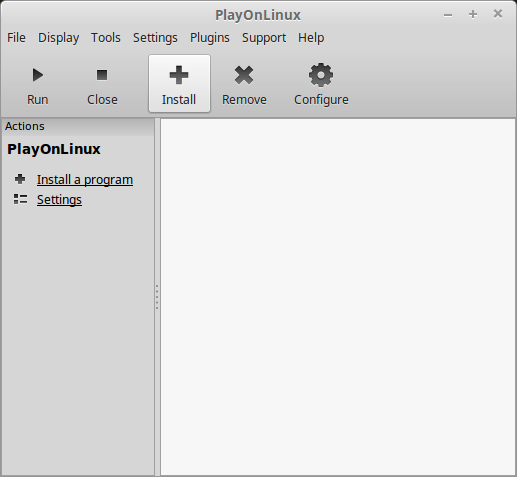
Task: Open the Help menu
Action: click(x=311, y=38)
